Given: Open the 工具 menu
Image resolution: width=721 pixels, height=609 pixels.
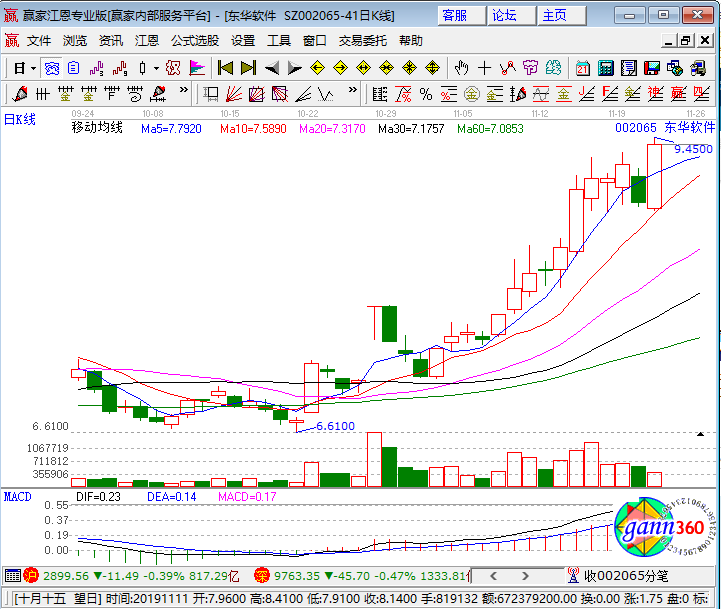Looking at the screenshot, I should [x=279, y=41].
